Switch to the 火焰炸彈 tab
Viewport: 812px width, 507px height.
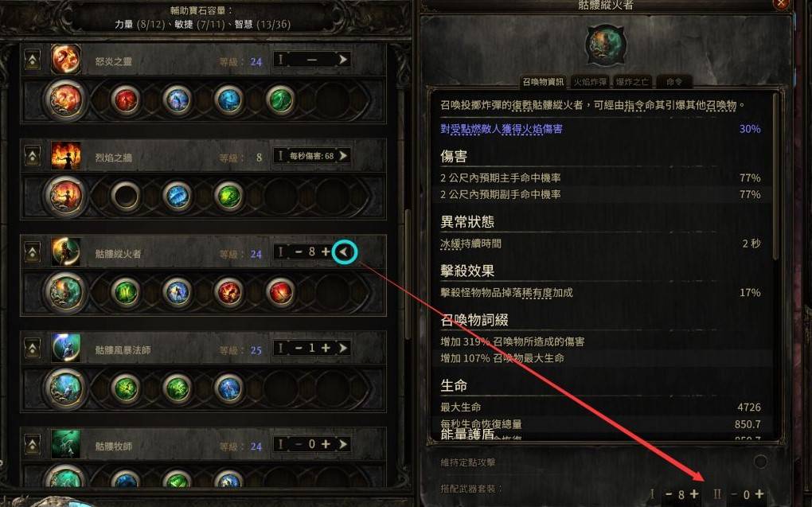tap(589, 82)
